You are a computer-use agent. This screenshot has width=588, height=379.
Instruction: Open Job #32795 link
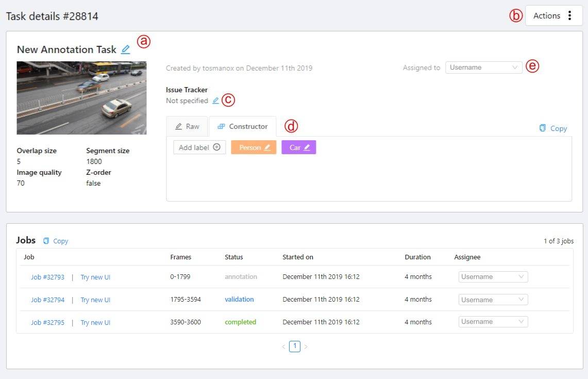pyautogui.click(x=47, y=322)
